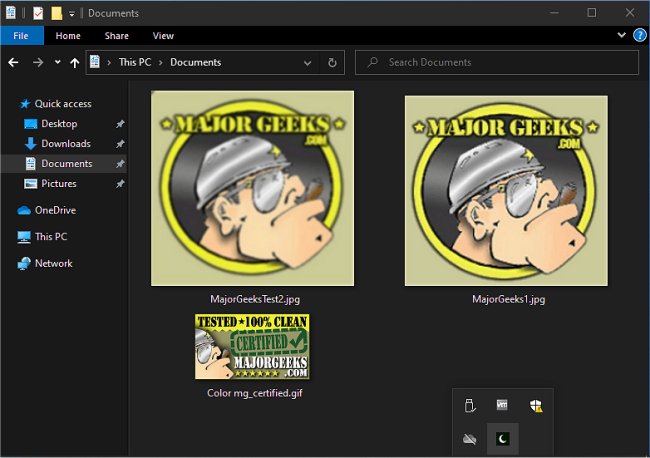650x458 pixels.
Task: Click the Properties icon in quick access toolbar
Action: [x=38, y=13]
